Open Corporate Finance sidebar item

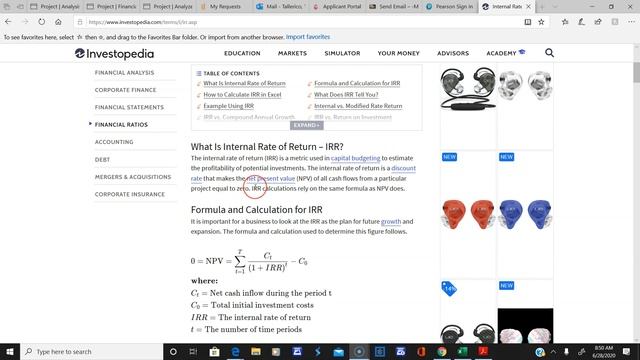click(x=125, y=90)
